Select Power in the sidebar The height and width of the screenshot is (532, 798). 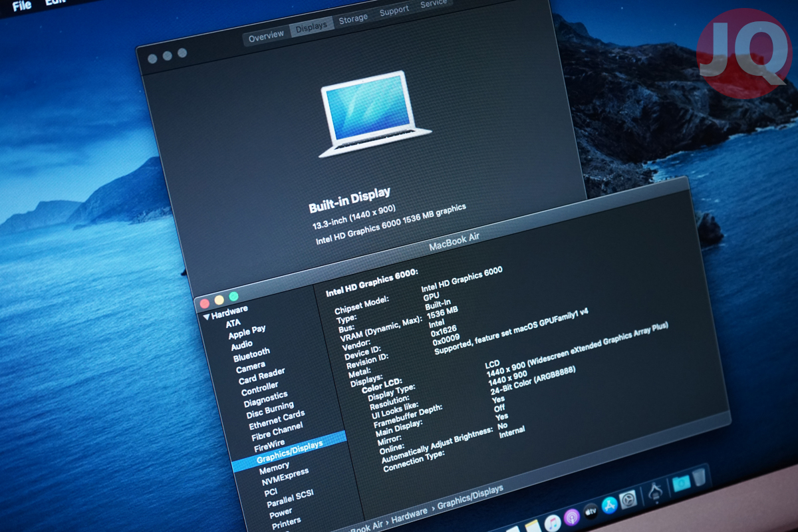[281, 513]
